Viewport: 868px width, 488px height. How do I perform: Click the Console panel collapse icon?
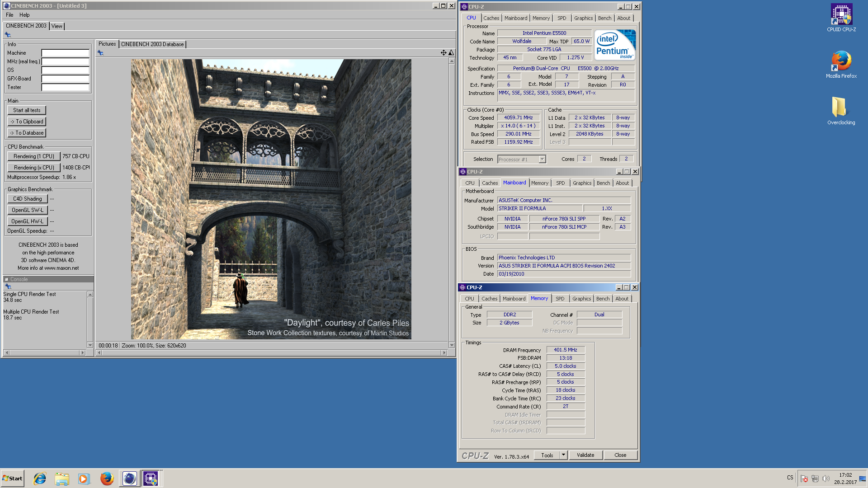pos(6,279)
